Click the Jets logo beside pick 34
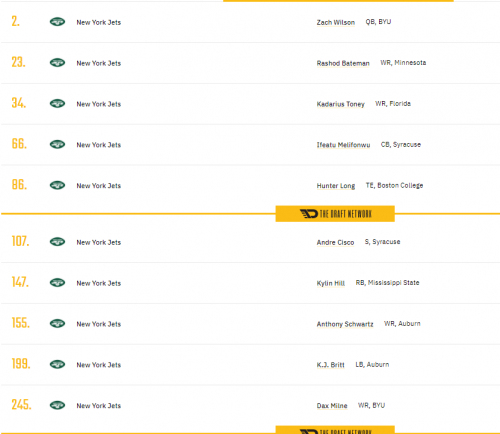Screen dimensions: 500x434 (57, 104)
